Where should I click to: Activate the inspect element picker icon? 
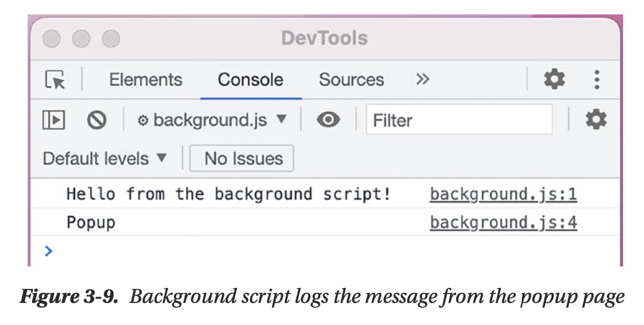tap(55, 80)
